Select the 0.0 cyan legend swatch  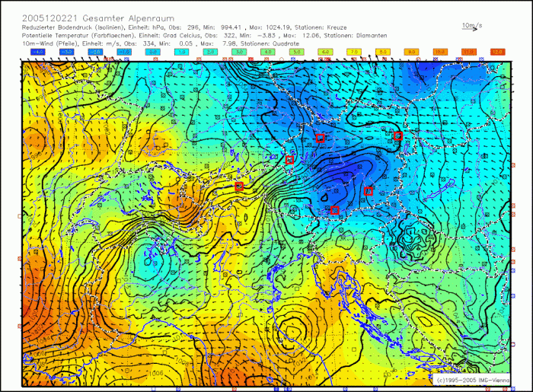pyautogui.click(x=152, y=51)
